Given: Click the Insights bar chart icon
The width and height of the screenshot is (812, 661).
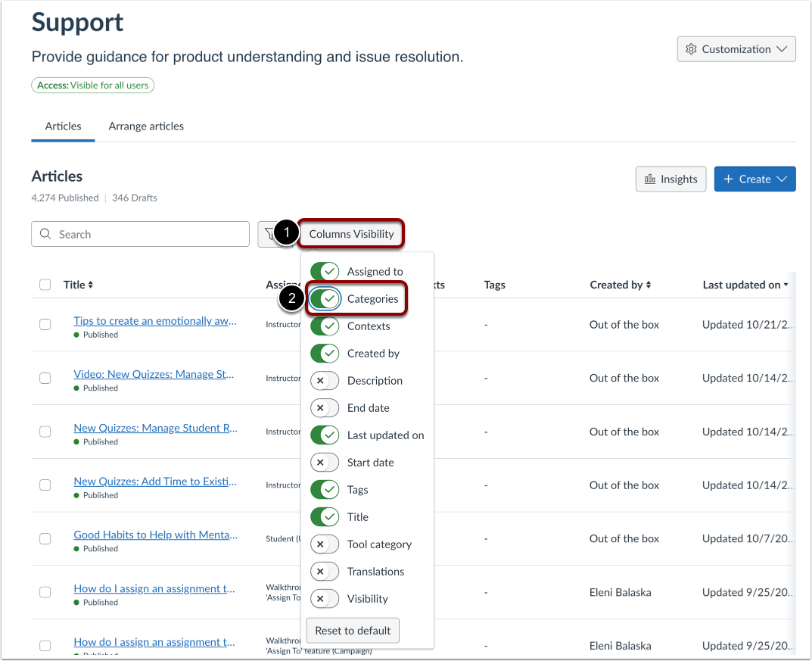Looking at the screenshot, I should click(x=650, y=179).
